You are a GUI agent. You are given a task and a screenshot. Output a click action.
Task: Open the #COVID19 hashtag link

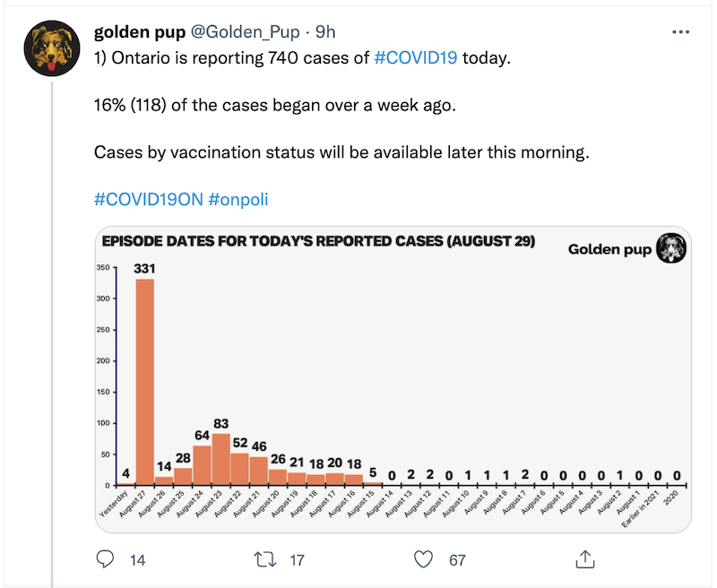click(415, 58)
